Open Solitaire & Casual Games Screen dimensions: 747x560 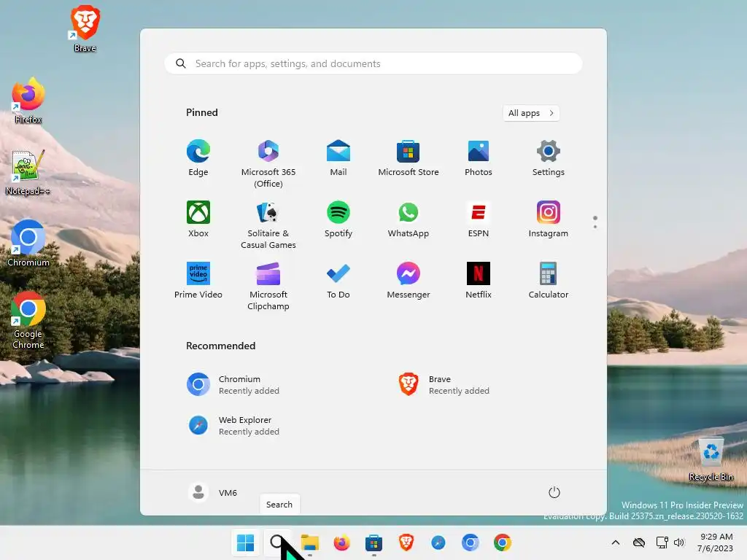tap(268, 225)
